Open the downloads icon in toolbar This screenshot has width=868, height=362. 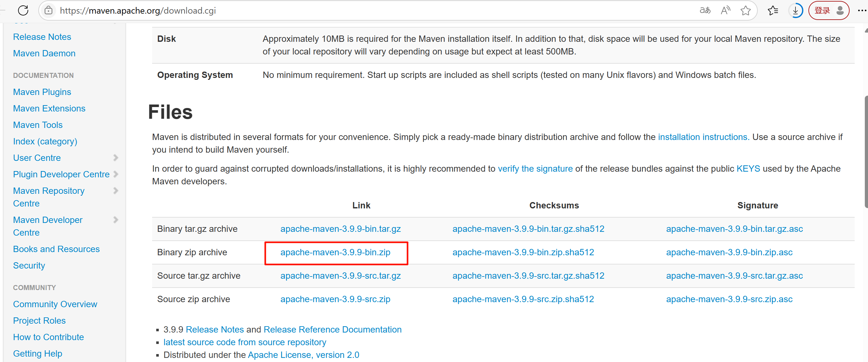[x=795, y=10]
